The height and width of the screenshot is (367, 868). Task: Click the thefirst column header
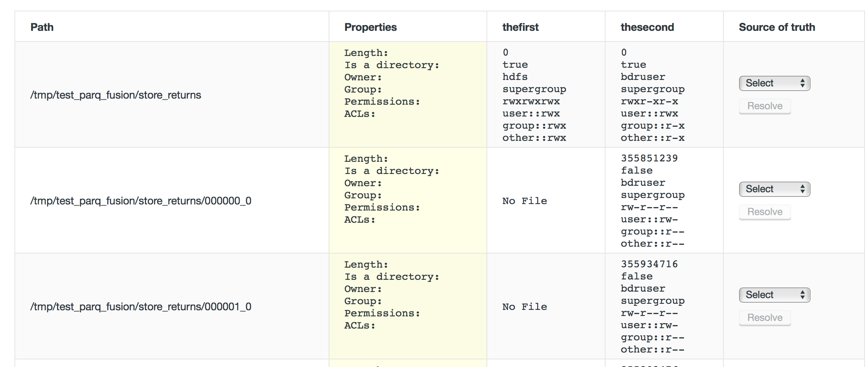click(520, 27)
